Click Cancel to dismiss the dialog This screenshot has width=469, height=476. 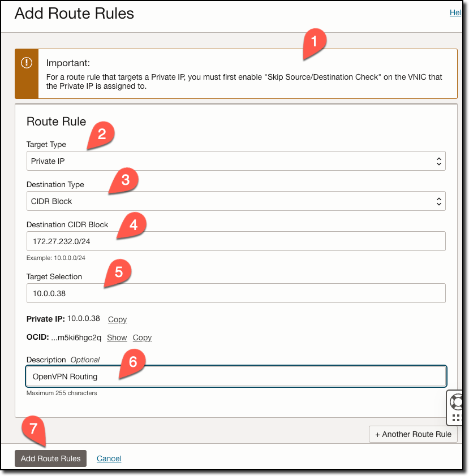[109, 458]
